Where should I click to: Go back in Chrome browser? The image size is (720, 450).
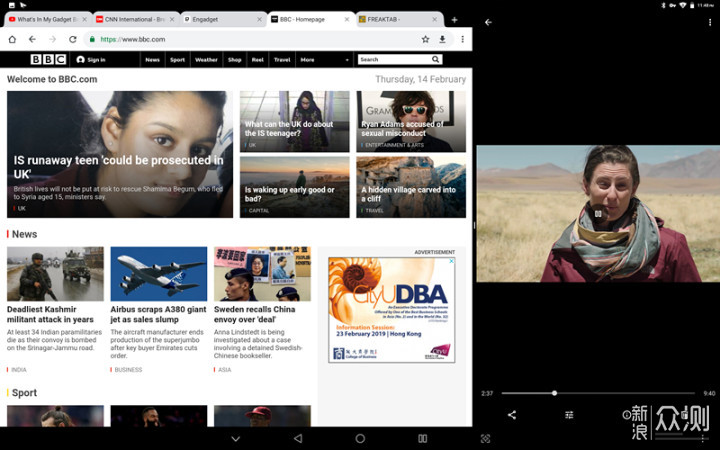pos(32,39)
